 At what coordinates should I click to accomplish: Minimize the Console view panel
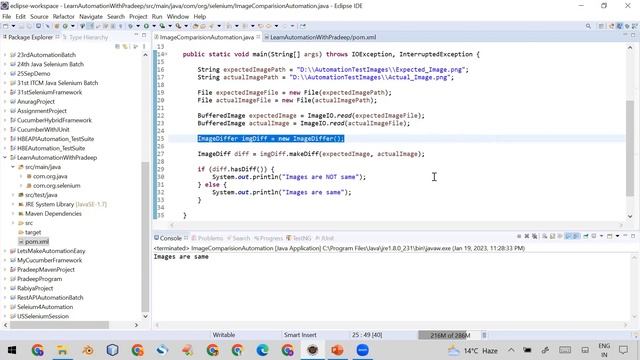coord(625,236)
